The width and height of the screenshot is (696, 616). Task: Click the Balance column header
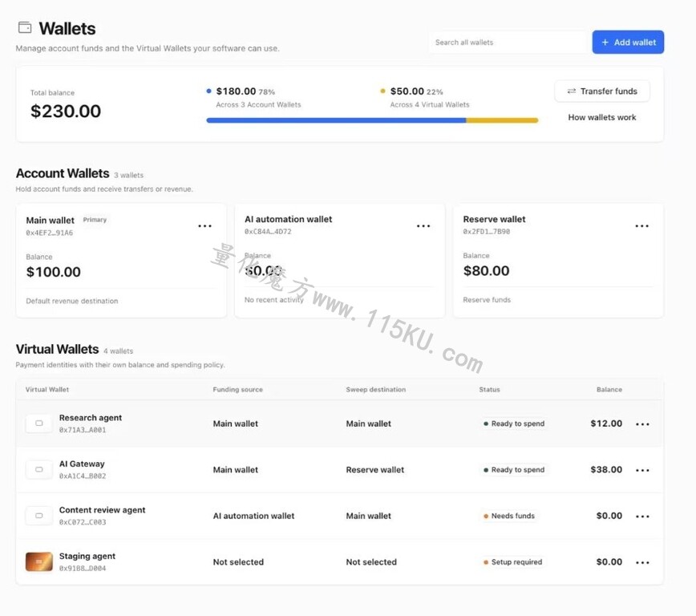click(x=609, y=390)
